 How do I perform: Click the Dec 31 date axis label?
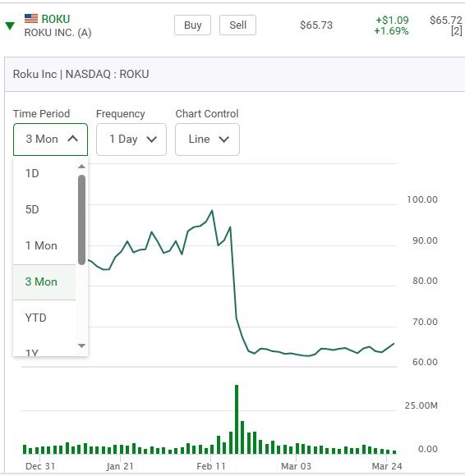[x=40, y=466]
